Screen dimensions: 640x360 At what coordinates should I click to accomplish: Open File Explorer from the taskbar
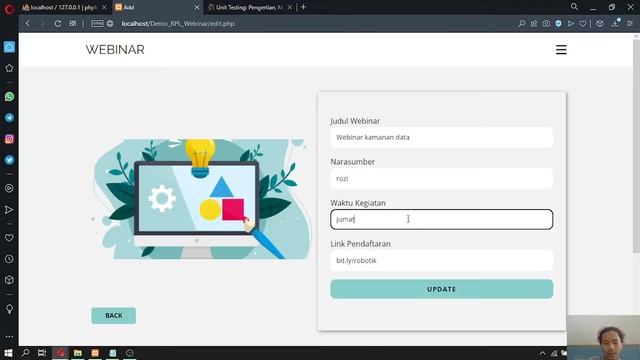pos(78,353)
